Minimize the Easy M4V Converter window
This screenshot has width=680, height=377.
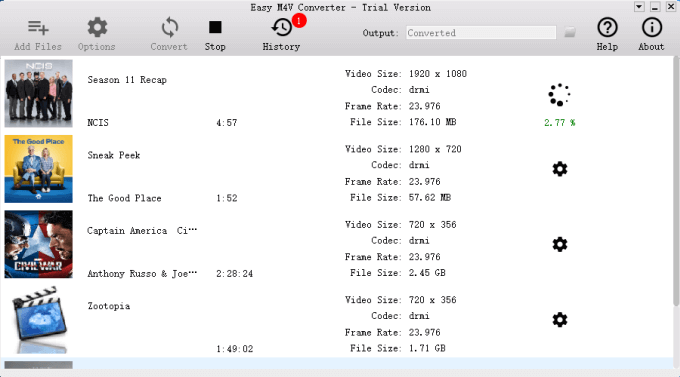[655, 7]
